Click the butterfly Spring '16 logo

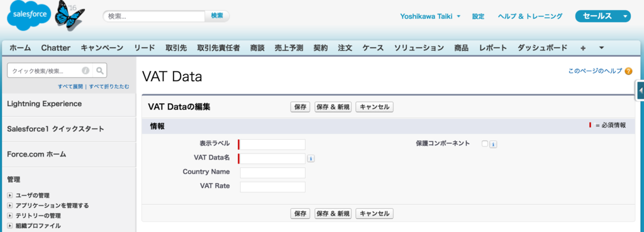[69, 15]
